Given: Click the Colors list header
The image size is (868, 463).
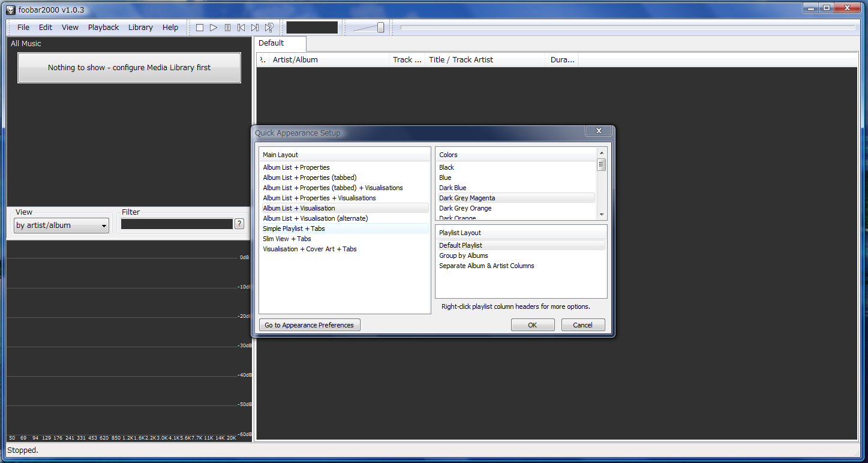Looking at the screenshot, I should (x=516, y=155).
